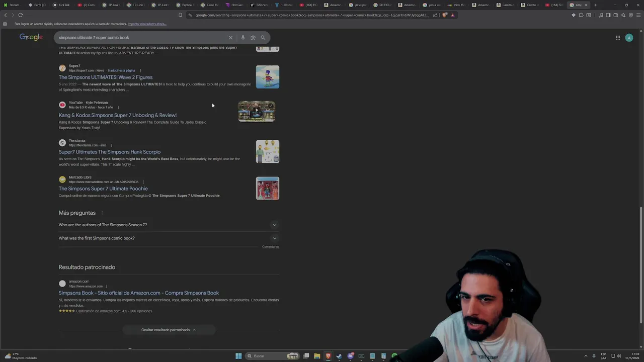The width and height of the screenshot is (644, 362).
Task: Switch to the jakks pa tab
Action: pyautogui.click(x=358, y=5)
